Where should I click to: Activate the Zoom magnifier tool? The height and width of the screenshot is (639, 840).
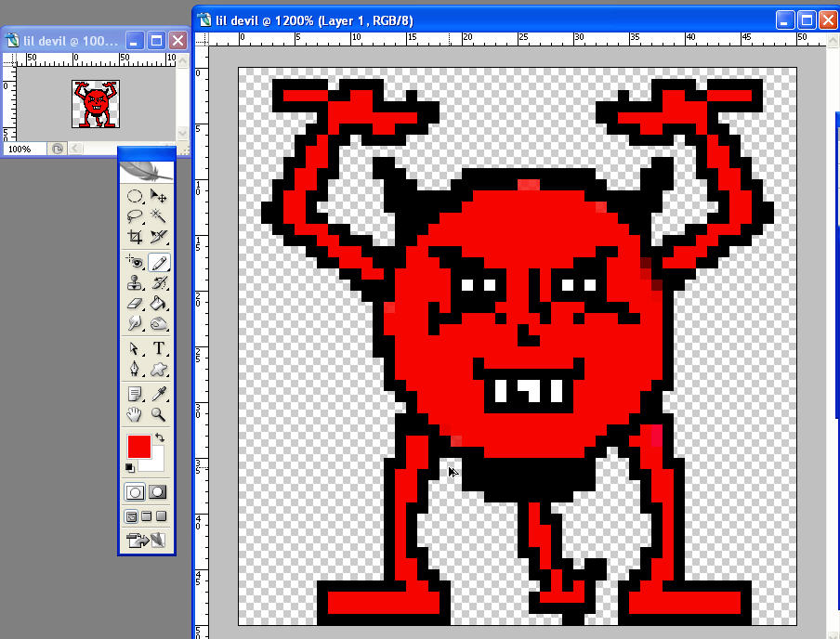(x=158, y=414)
